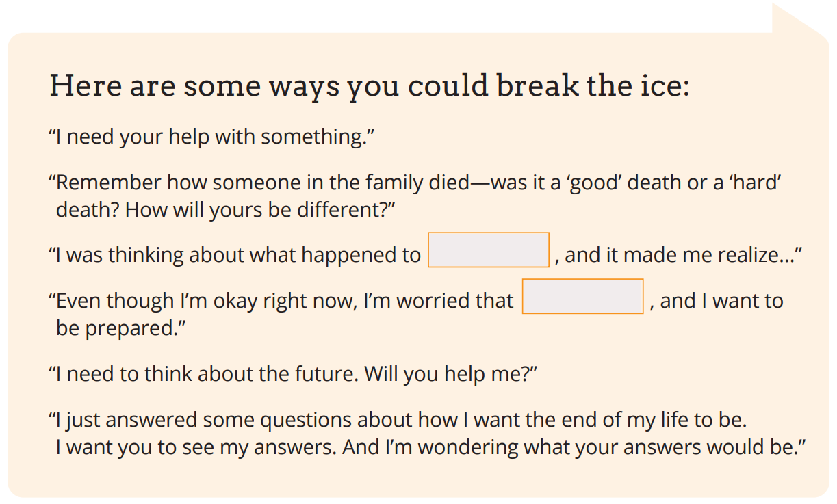The height and width of the screenshot is (504, 837).
Task: Click the heading 'Here are some ways you could break the ice'
Action: tap(370, 87)
